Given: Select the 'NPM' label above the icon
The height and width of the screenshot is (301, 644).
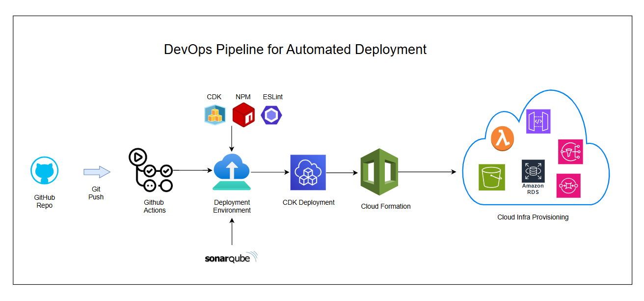Looking at the screenshot, I should click(x=243, y=97).
